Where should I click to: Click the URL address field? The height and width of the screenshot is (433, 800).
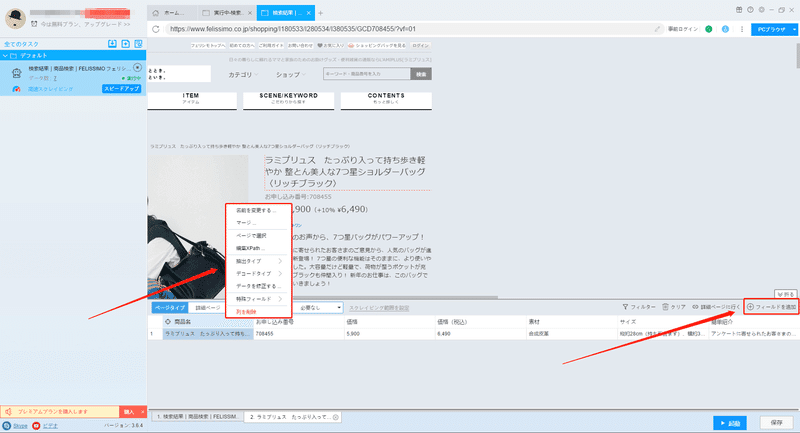[x=408, y=29]
